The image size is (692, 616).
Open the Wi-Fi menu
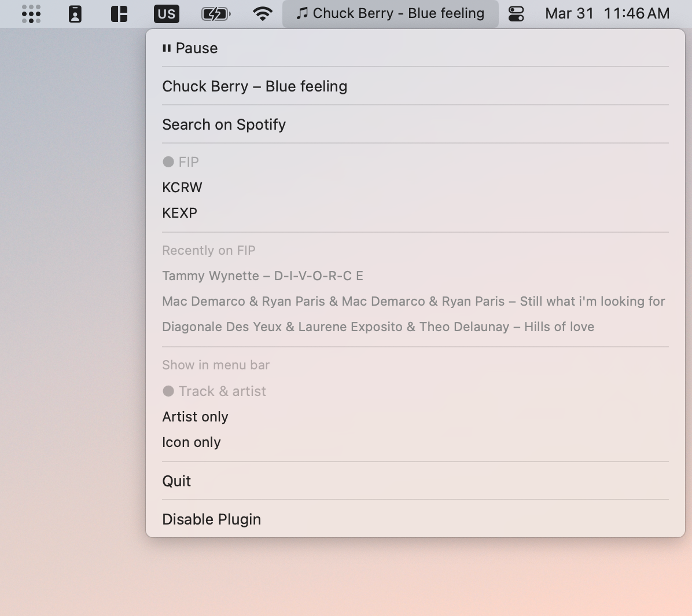pyautogui.click(x=263, y=13)
